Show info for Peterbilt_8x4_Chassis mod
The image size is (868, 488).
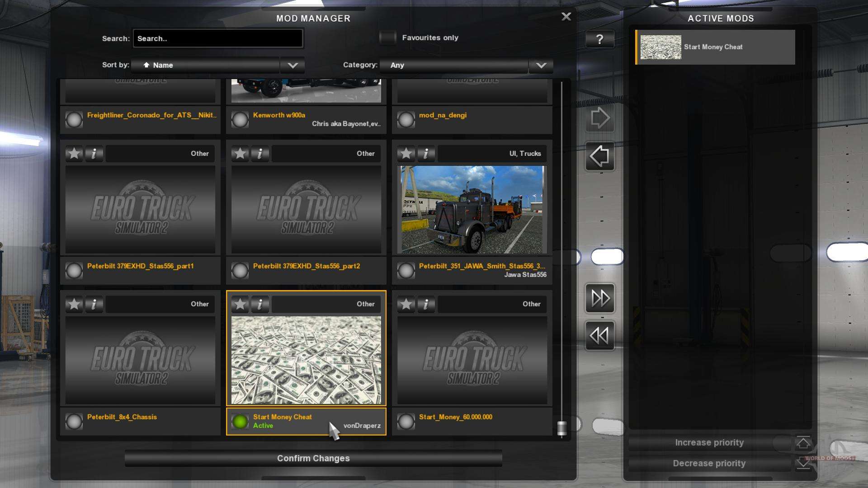click(94, 304)
